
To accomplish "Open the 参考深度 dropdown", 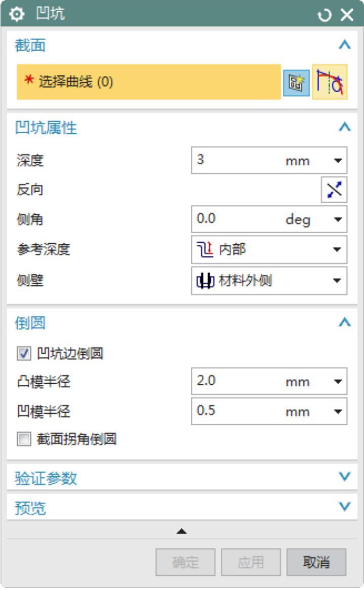I will (x=269, y=249).
